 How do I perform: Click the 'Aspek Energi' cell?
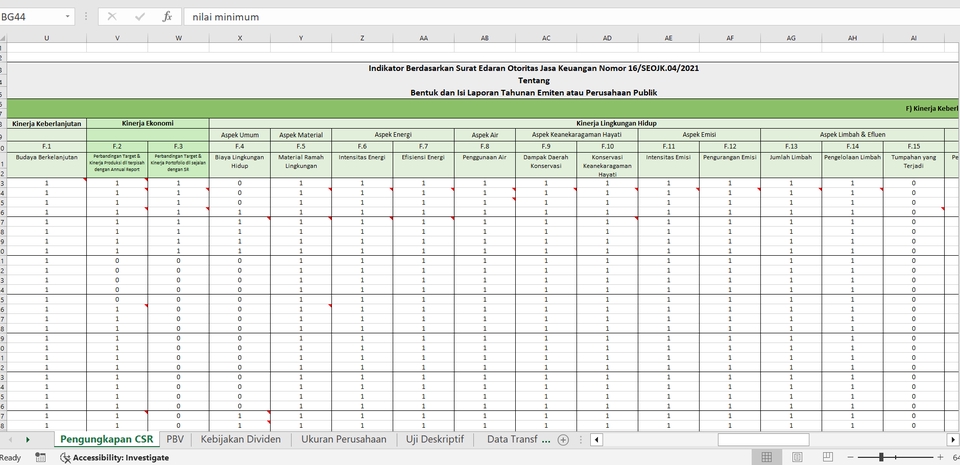pos(392,135)
